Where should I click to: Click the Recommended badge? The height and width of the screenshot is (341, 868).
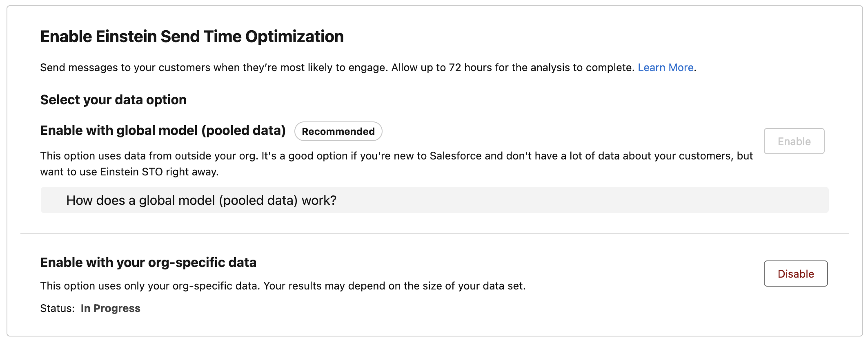tap(338, 132)
